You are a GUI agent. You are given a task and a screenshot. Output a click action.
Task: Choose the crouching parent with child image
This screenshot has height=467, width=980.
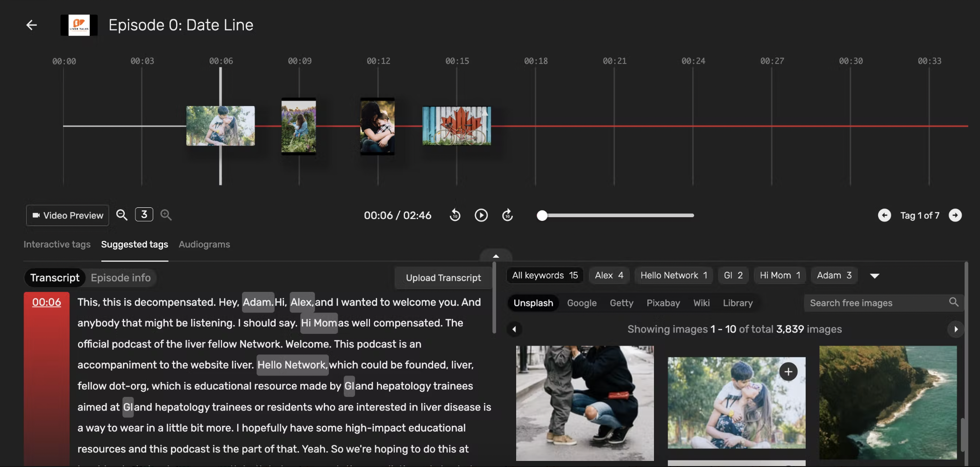(585, 403)
